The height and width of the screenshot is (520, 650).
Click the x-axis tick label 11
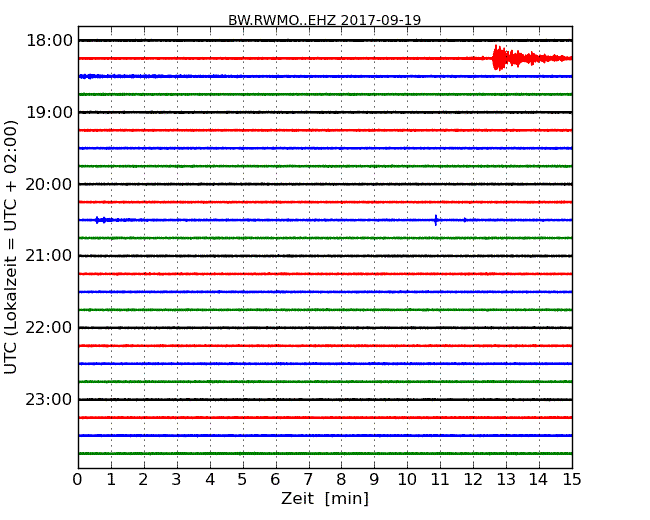[440, 479]
